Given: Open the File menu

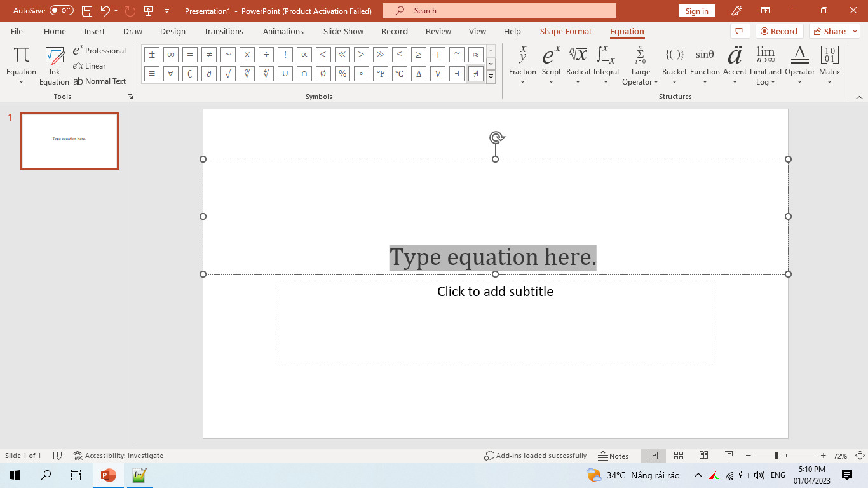Looking at the screenshot, I should (17, 31).
